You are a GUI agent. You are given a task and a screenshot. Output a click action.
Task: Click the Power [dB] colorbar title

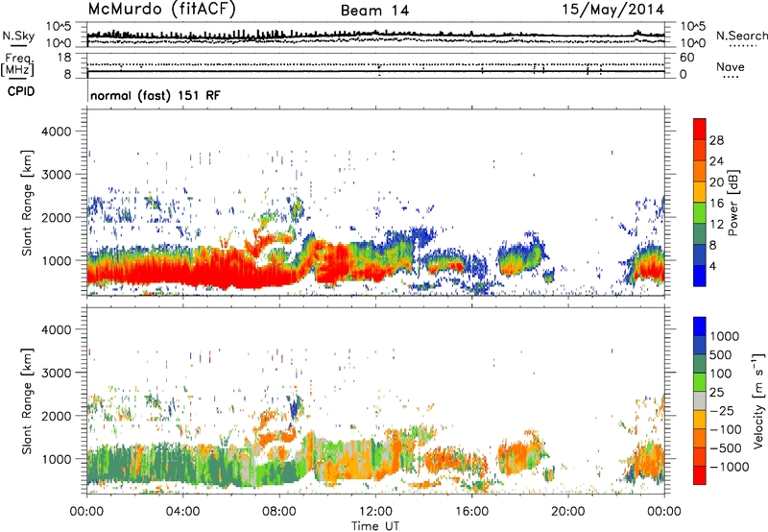pyautogui.click(x=732, y=203)
